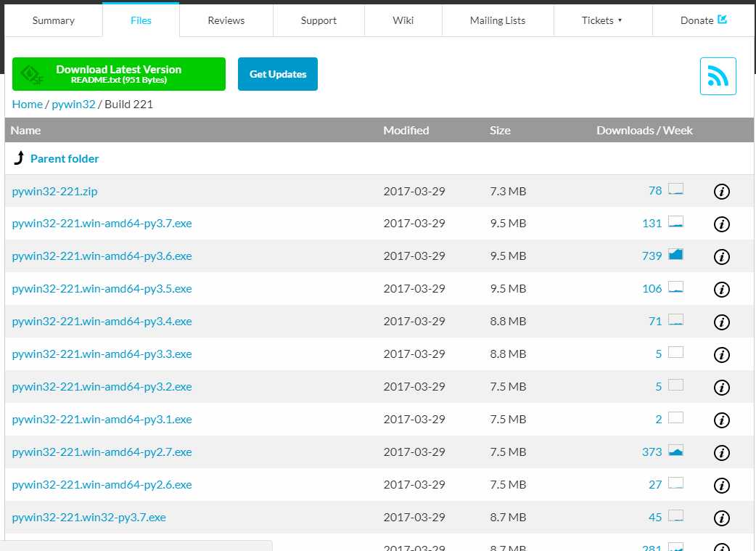Click Download Latest Version button
The height and width of the screenshot is (551, 756).
(118, 74)
